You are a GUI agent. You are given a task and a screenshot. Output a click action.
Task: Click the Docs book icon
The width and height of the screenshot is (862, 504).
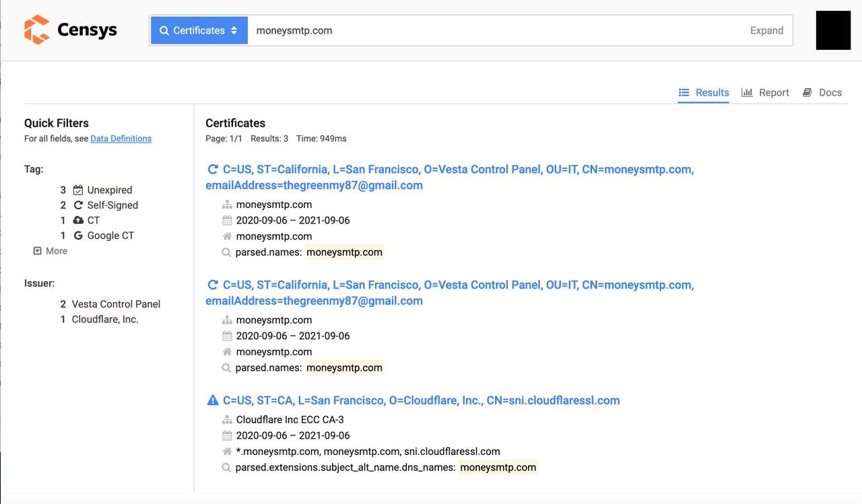(807, 92)
